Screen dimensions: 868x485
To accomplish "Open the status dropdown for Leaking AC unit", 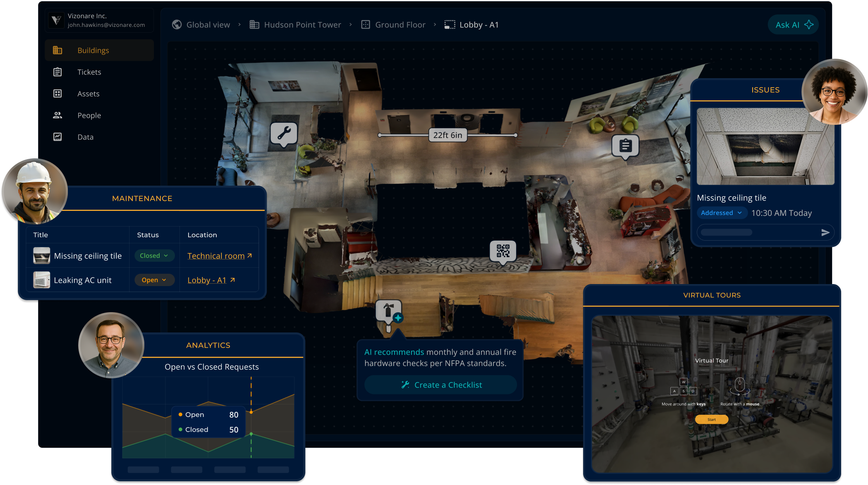I will [153, 280].
